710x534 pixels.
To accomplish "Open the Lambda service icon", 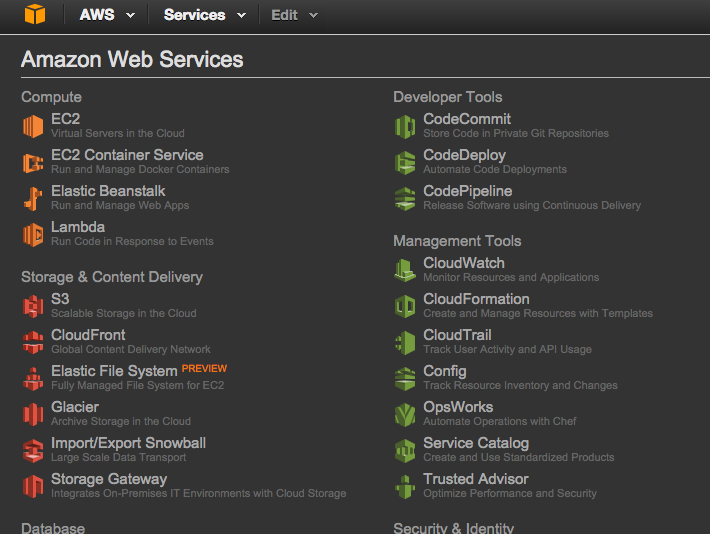I will pos(33,235).
